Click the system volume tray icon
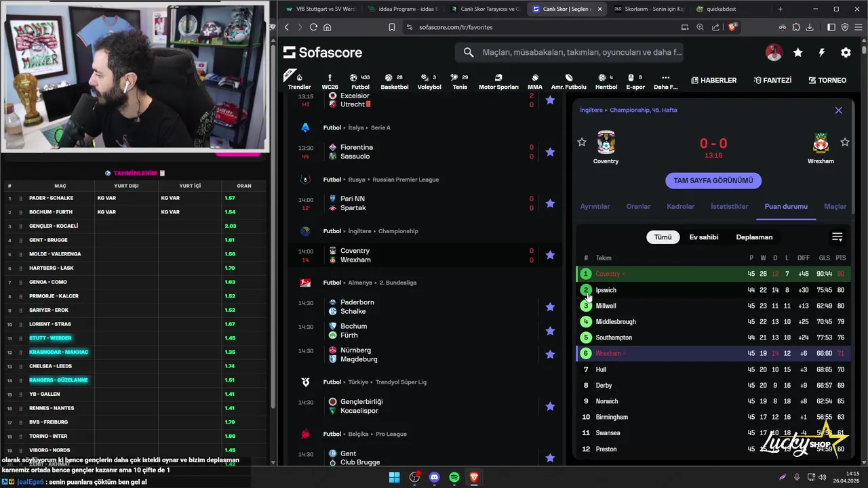868x488 pixels. pos(822,477)
